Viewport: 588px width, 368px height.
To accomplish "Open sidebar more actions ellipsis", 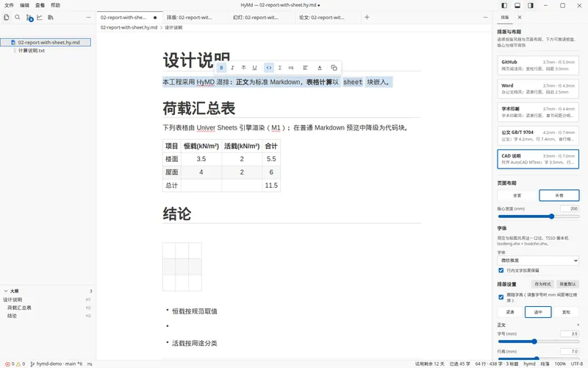I will tap(88, 17).
